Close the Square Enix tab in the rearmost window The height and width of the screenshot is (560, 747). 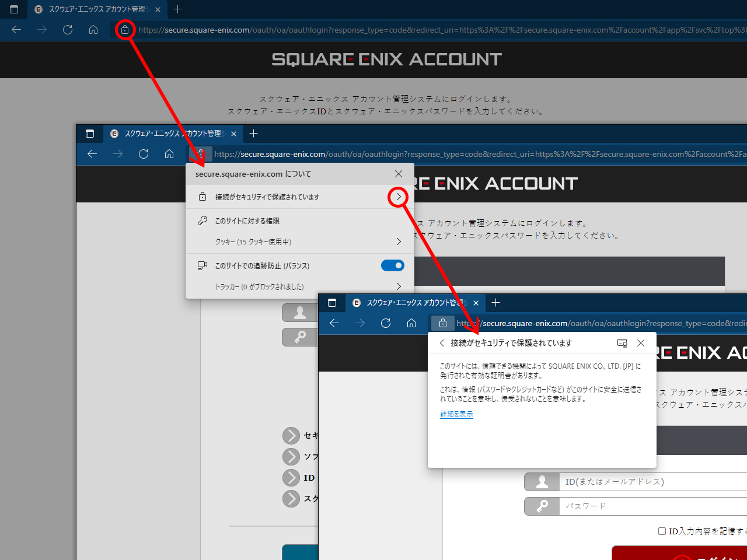(158, 9)
